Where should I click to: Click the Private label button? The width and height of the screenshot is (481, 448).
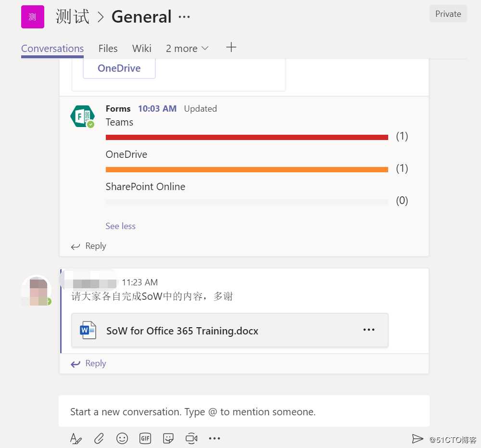[x=448, y=14]
